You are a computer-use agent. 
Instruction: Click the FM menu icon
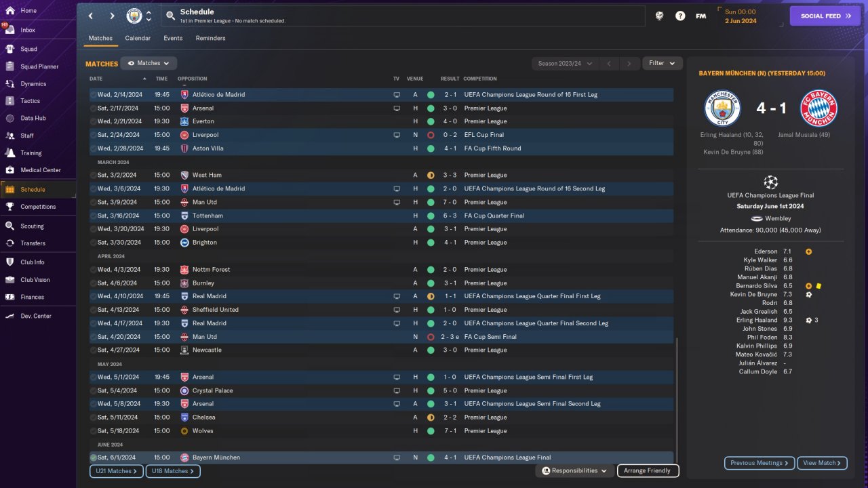click(701, 16)
